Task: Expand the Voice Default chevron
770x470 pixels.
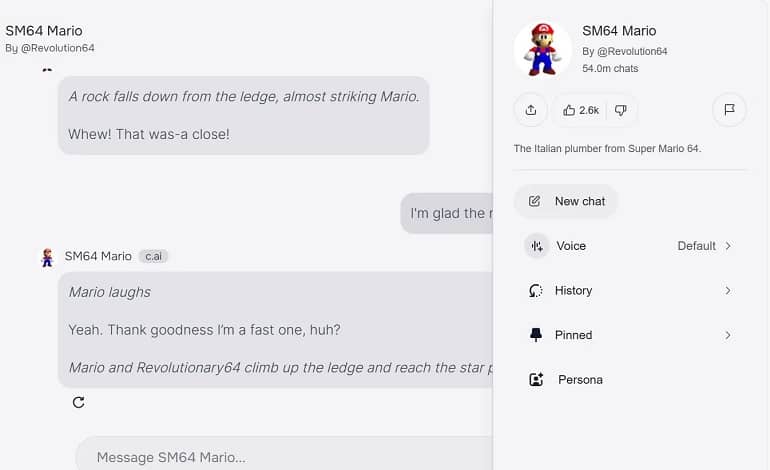Action: click(x=728, y=246)
